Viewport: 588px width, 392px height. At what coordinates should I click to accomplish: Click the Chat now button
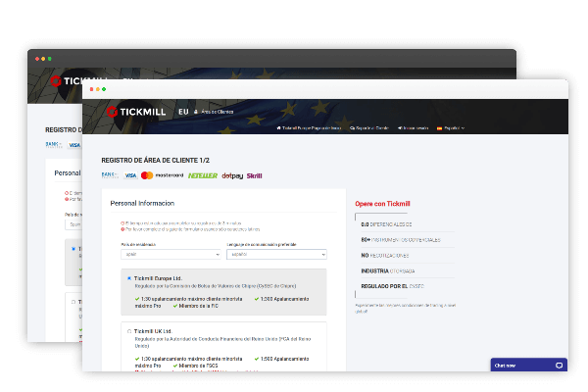(x=529, y=365)
